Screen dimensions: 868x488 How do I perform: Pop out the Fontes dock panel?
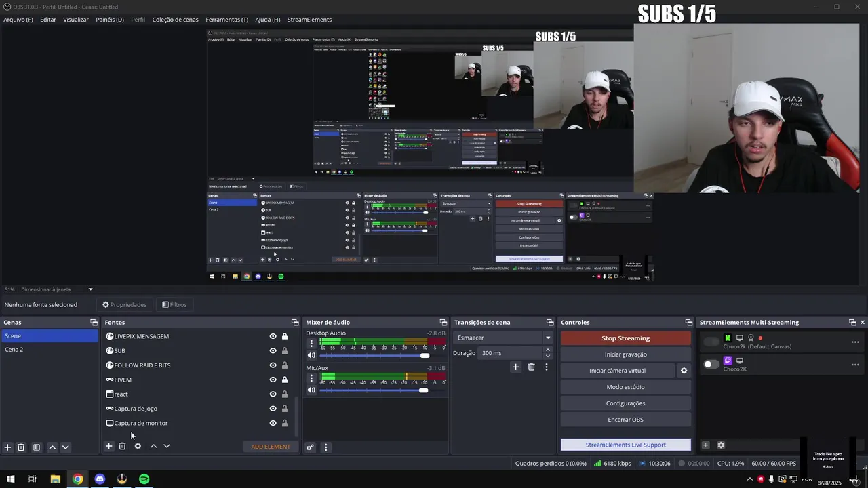point(295,322)
